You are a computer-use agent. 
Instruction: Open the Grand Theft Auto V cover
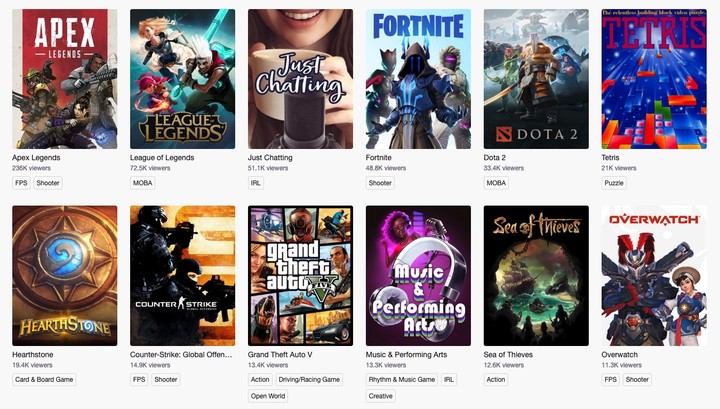[300, 275]
